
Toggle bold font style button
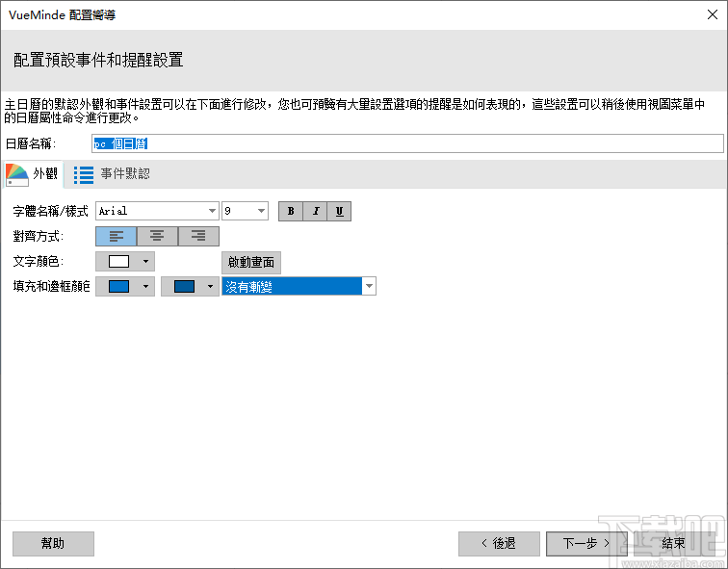pyautogui.click(x=291, y=211)
